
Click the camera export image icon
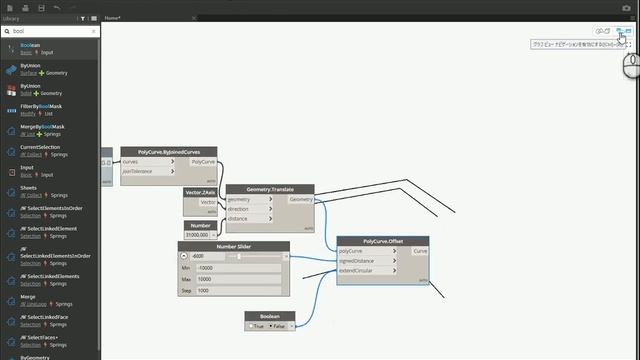[x=626, y=8]
